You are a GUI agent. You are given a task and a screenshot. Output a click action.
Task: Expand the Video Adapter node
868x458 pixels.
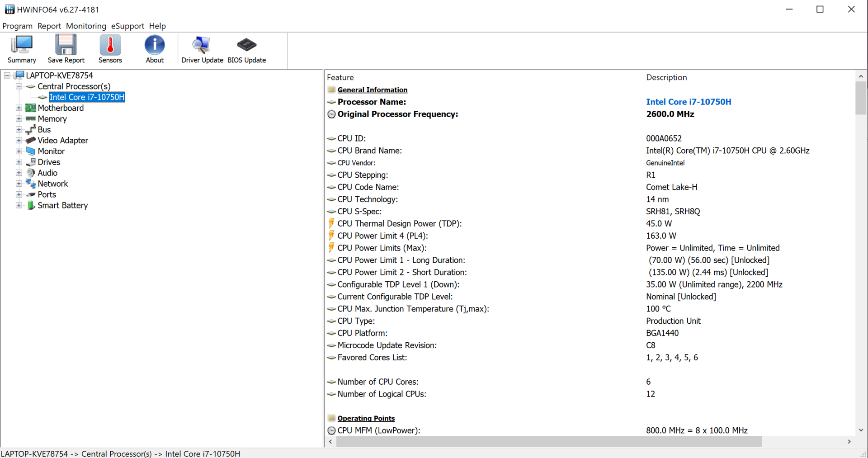tap(19, 141)
